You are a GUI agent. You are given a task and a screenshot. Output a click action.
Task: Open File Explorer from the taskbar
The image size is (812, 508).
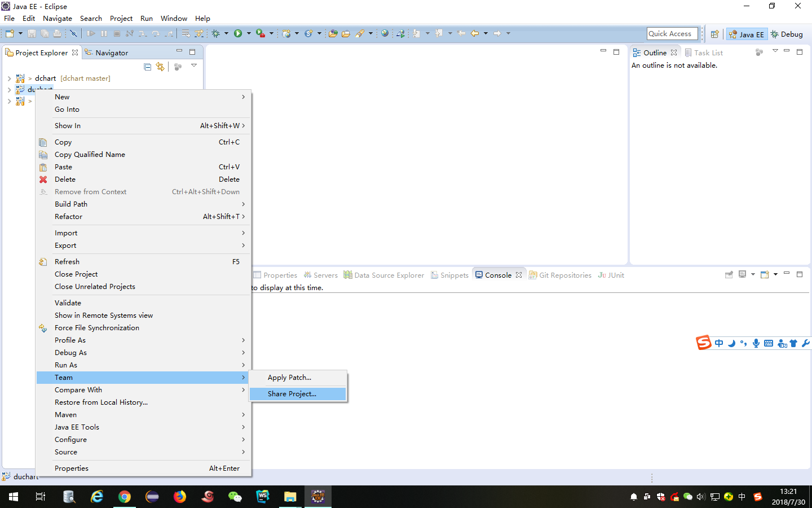pos(290,497)
